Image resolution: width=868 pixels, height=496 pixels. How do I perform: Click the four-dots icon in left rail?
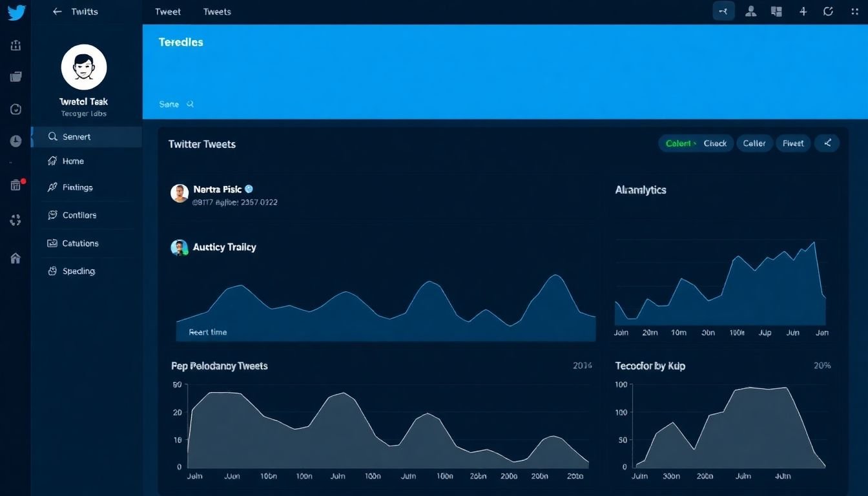(16, 220)
